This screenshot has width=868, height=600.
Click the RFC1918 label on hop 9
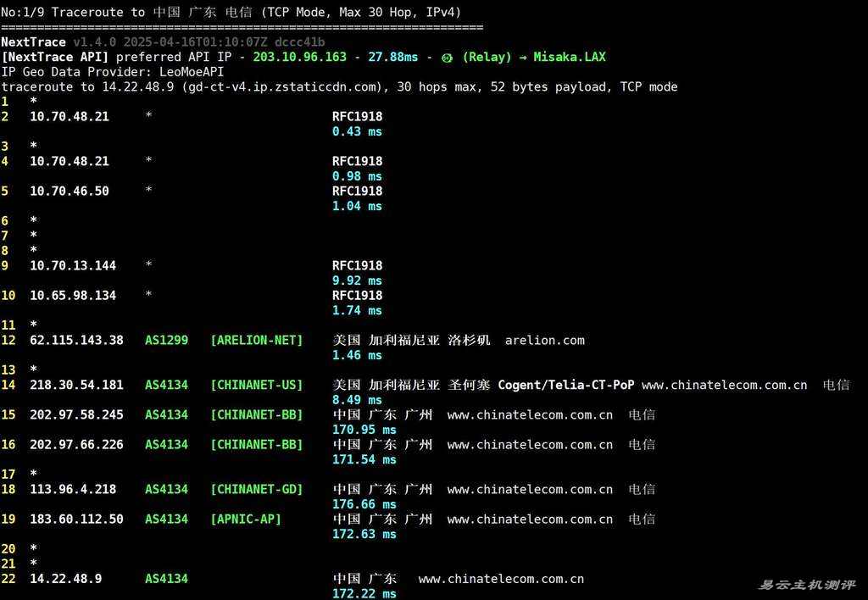(x=357, y=266)
